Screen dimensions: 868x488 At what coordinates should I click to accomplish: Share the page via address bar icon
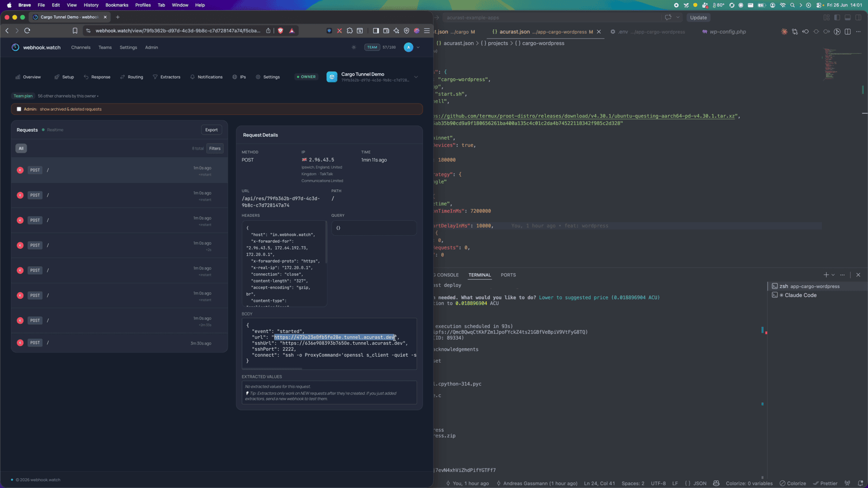(x=268, y=31)
